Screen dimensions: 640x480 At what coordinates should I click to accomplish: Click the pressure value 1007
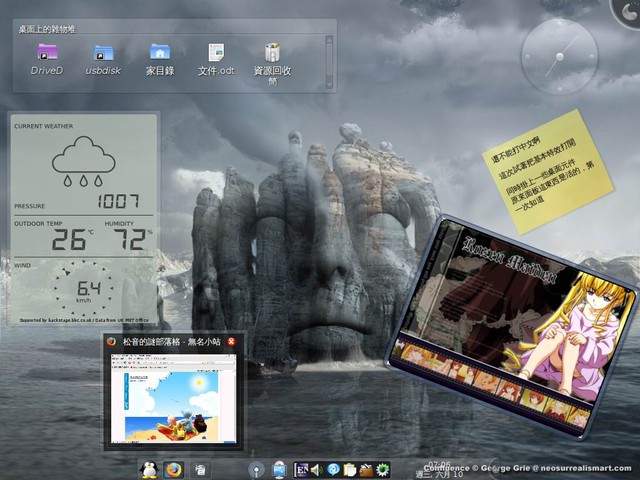[118, 201]
